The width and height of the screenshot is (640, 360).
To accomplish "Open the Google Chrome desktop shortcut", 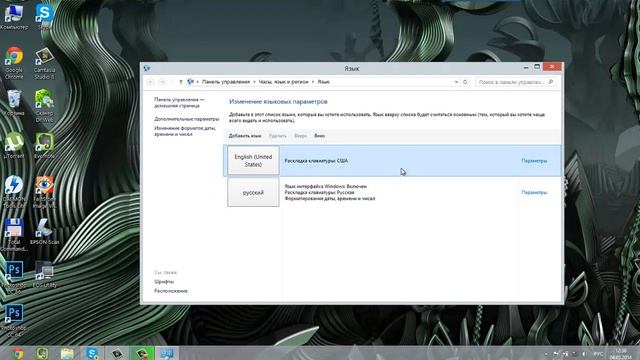I will click(x=14, y=63).
